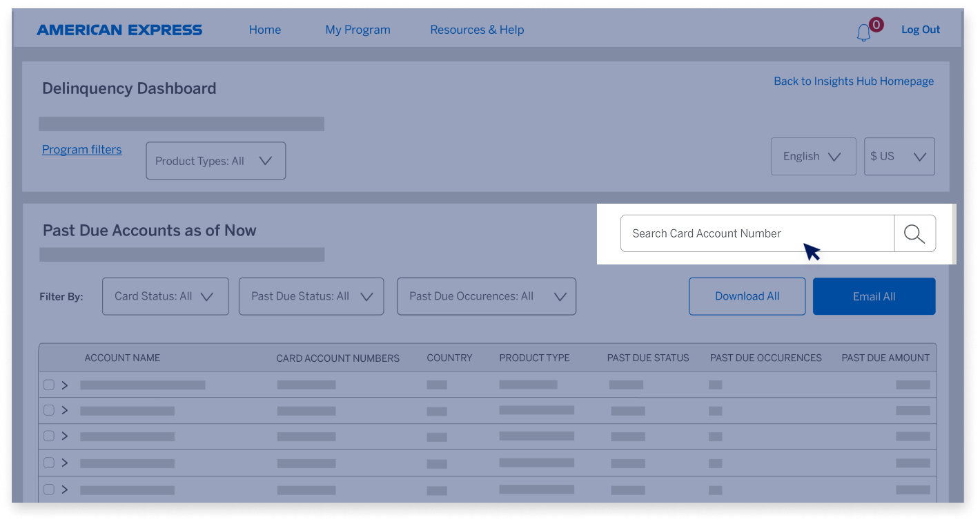Open the English language selector

813,156
